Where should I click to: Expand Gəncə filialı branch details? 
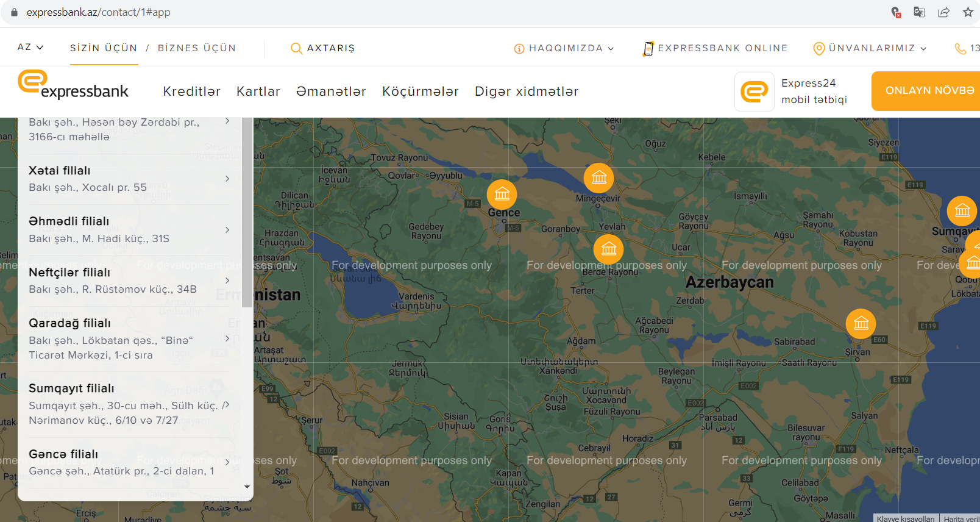point(227,462)
